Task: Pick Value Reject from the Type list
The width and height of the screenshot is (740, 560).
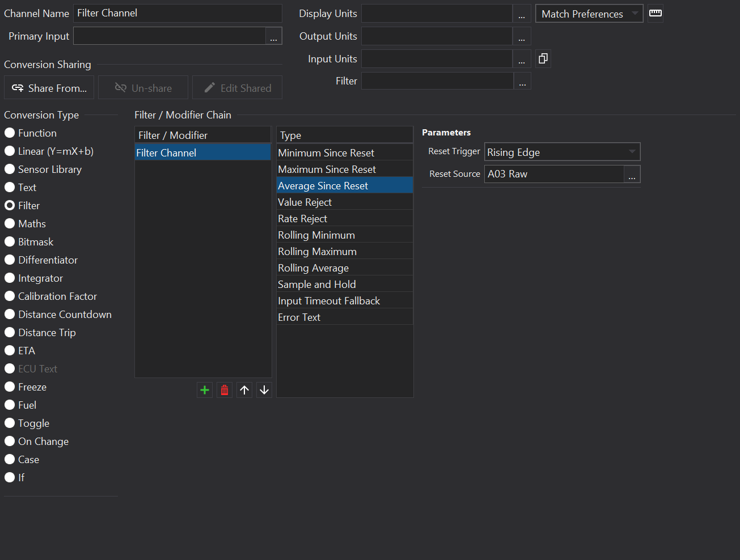Action: click(x=305, y=202)
